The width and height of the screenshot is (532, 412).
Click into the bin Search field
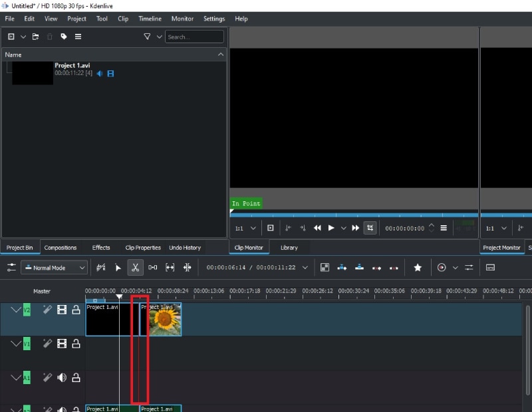click(x=194, y=37)
